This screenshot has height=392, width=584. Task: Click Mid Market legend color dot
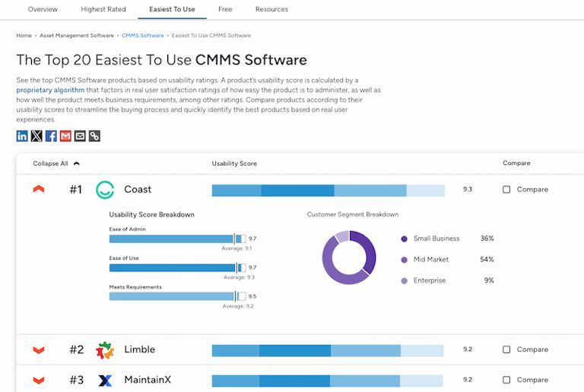coord(404,260)
